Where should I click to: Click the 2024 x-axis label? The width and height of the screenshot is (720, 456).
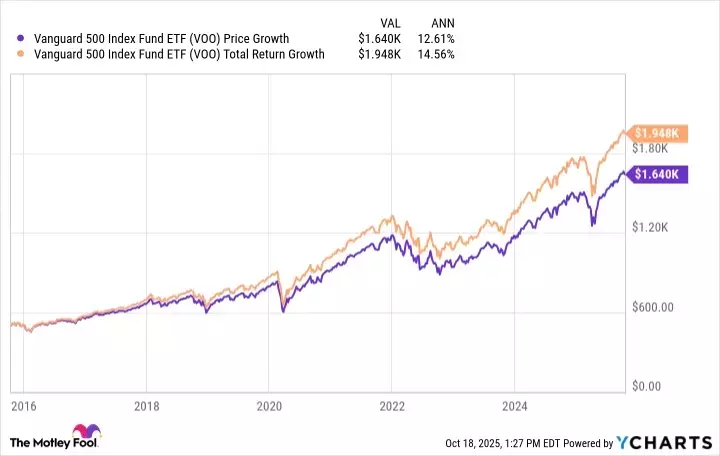pyautogui.click(x=513, y=408)
